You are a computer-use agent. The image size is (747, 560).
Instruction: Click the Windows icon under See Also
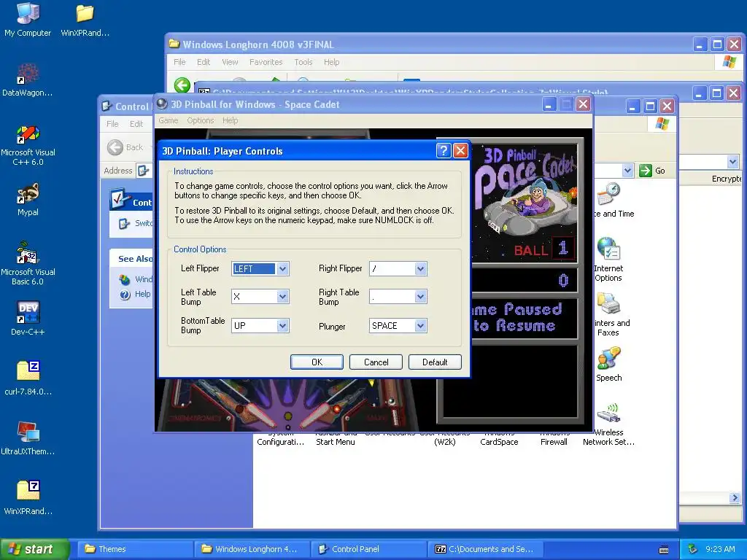click(125, 279)
